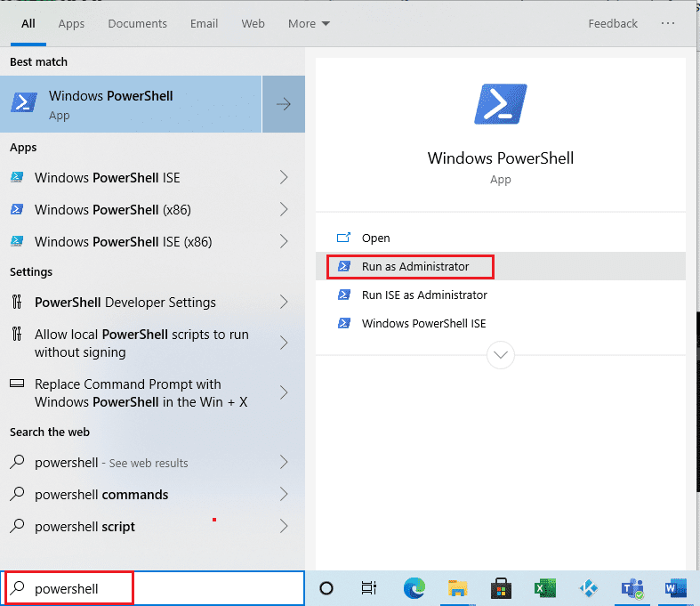
Task: Click the magnifier icon in the search box
Action: [x=17, y=587]
